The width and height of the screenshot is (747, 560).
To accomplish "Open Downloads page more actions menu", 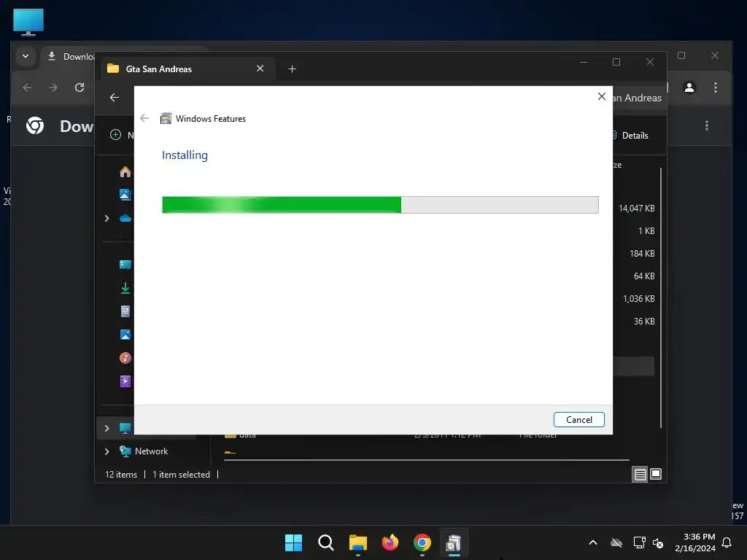I will (706, 125).
